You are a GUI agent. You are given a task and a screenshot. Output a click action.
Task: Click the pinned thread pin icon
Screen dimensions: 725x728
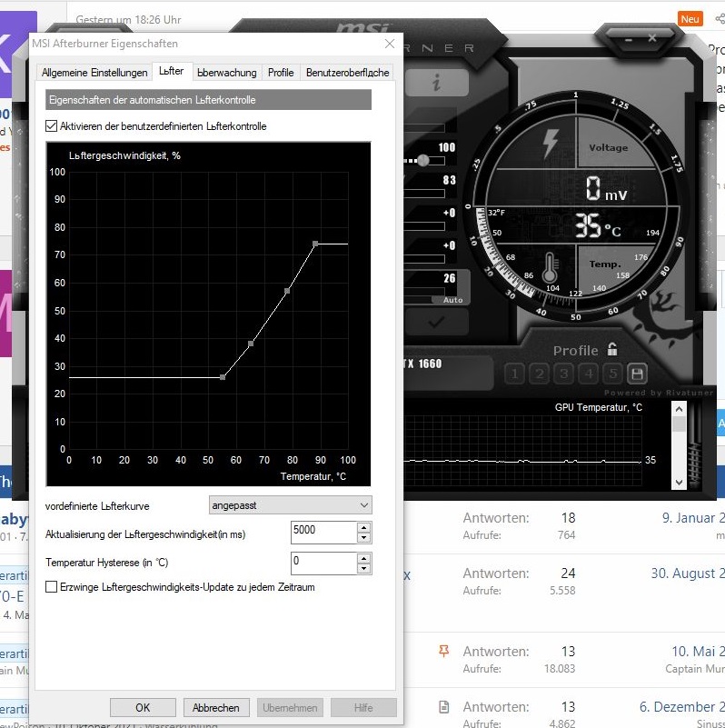(443, 651)
